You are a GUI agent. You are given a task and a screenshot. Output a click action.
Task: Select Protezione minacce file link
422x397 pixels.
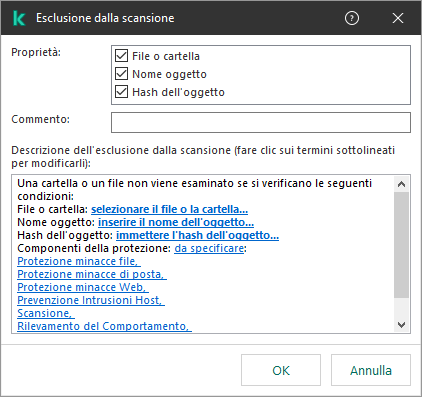[79, 261]
